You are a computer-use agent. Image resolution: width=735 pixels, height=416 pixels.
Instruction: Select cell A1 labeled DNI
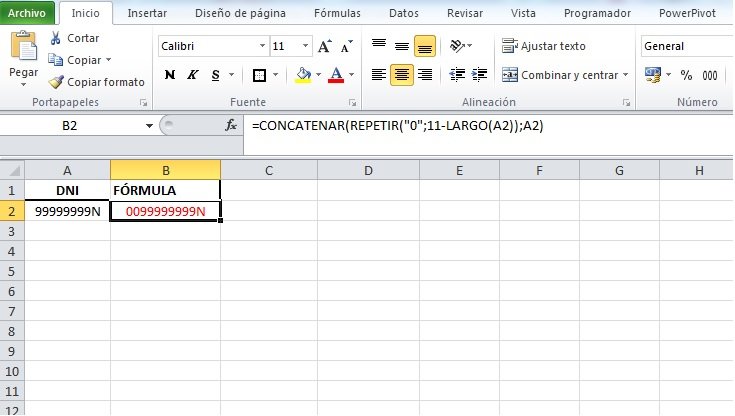[x=68, y=190]
